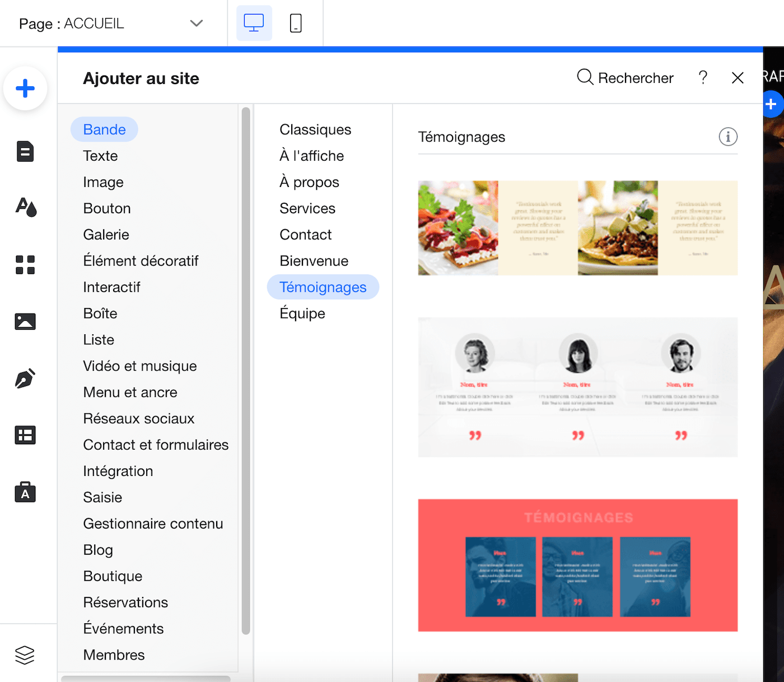Open the Services subcategory
The width and height of the screenshot is (784, 682).
tap(307, 208)
